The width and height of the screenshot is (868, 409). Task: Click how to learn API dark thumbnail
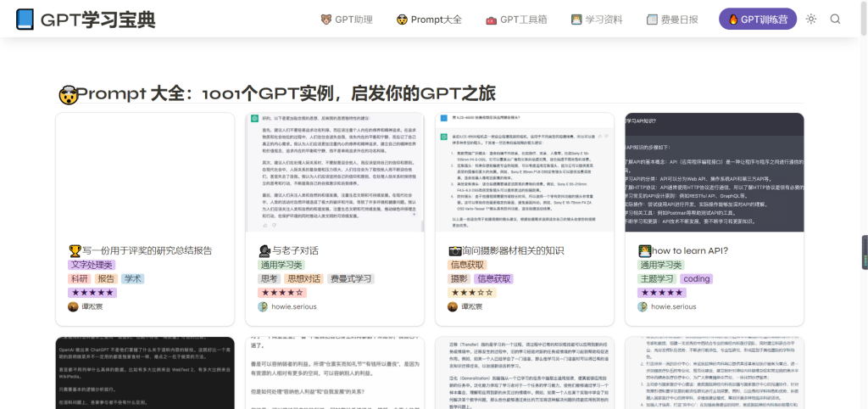(x=715, y=172)
